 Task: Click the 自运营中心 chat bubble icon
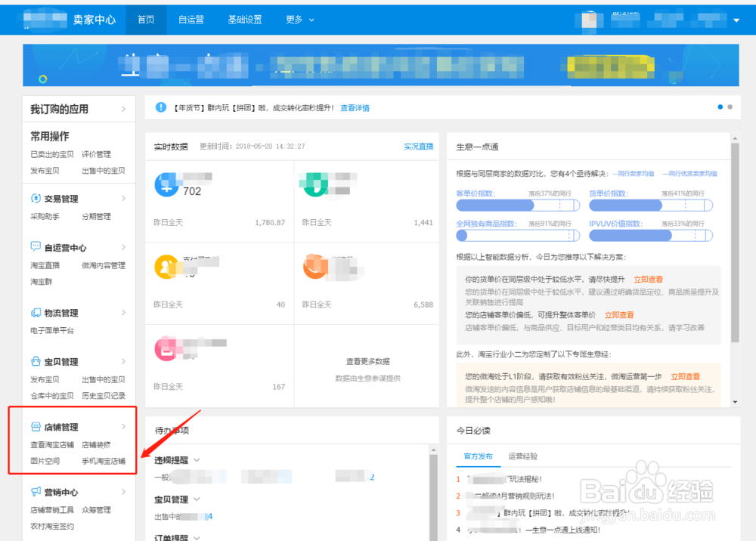tap(36, 246)
